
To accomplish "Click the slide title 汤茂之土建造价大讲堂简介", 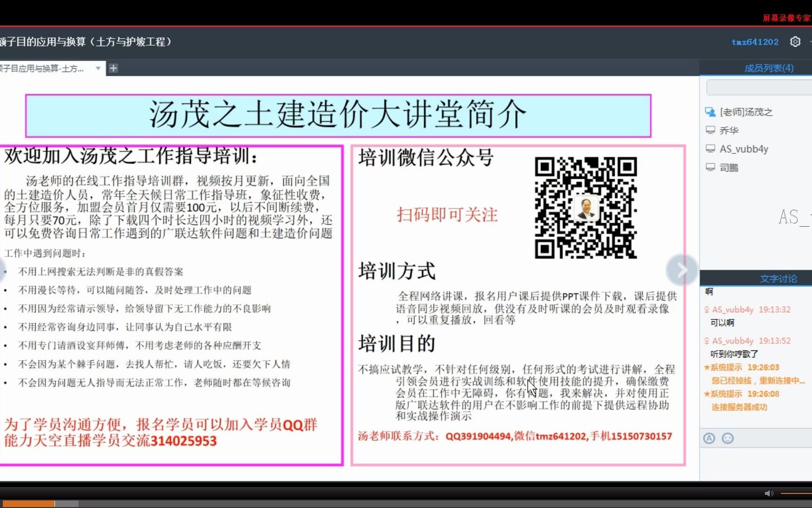I will [x=338, y=115].
